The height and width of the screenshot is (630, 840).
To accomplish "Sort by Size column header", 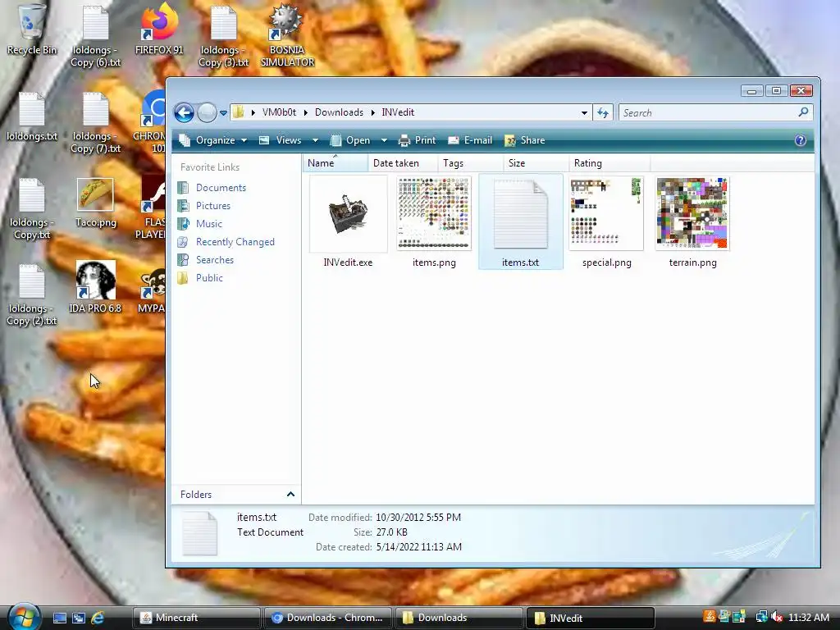I will click(x=536, y=163).
